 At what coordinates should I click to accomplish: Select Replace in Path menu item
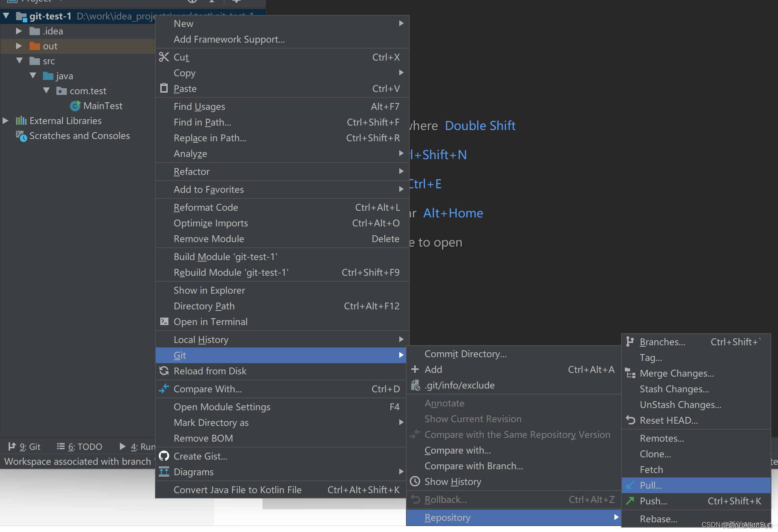coord(282,137)
